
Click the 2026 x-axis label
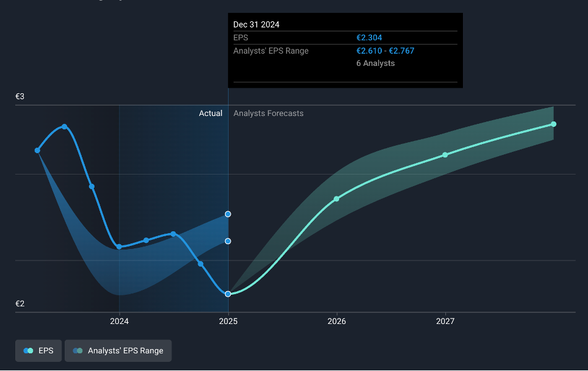click(336, 321)
